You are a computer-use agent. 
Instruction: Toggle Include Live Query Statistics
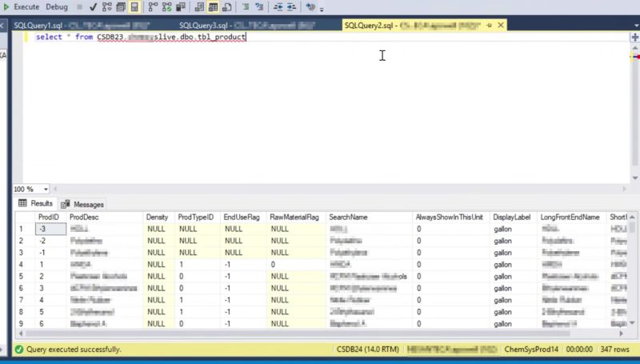(x=167, y=7)
